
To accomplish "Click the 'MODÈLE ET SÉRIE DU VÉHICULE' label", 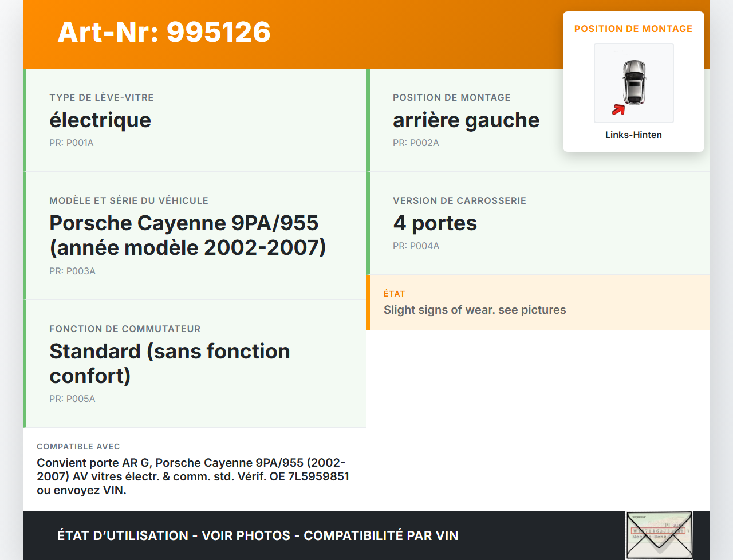I will pos(129,201).
